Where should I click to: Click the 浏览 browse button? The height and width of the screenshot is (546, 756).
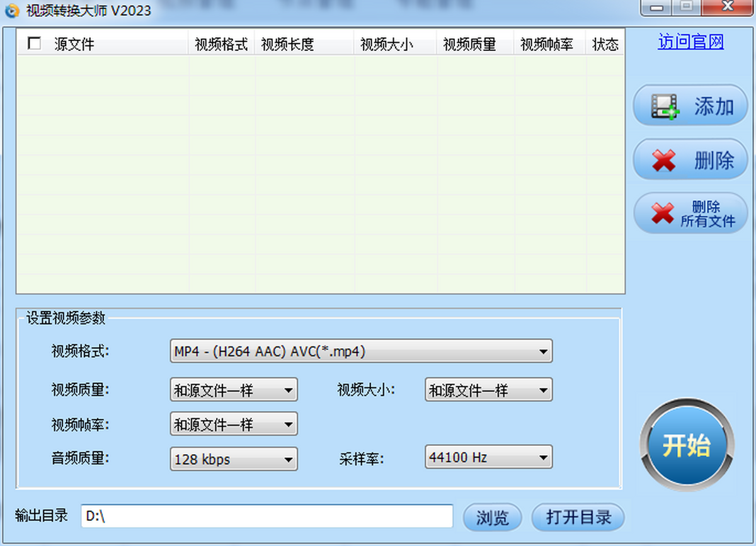click(493, 518)
